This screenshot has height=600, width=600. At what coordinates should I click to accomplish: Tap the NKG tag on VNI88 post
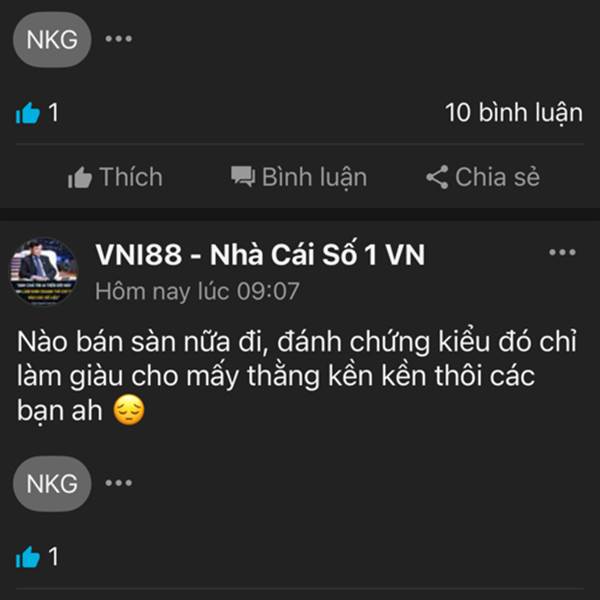click(52, 484)
